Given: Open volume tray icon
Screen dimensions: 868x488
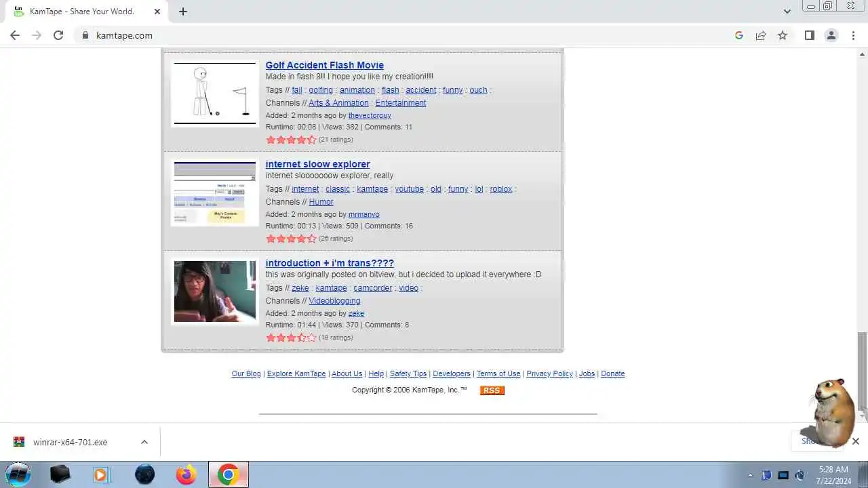Looking at the screenshot, I should point(800,475).
